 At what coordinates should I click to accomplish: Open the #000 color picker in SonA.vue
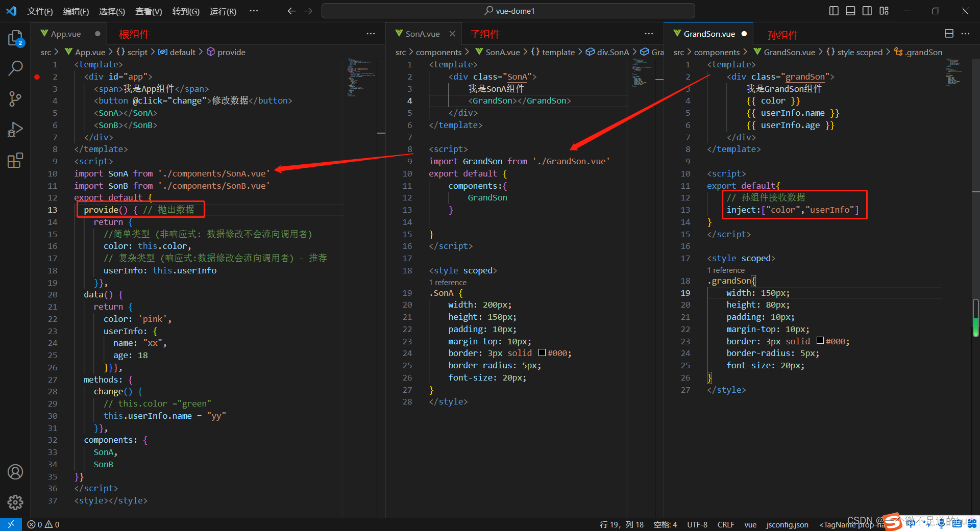pos(542,353)
